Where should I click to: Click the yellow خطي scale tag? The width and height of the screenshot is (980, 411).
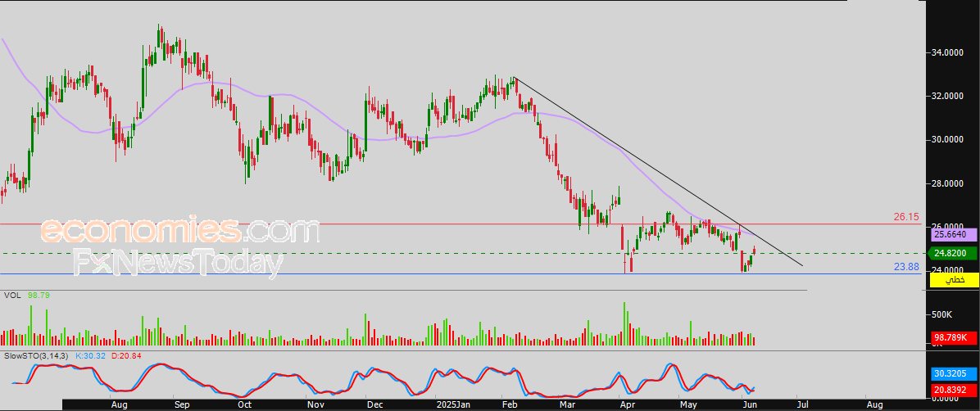point(955,280)
